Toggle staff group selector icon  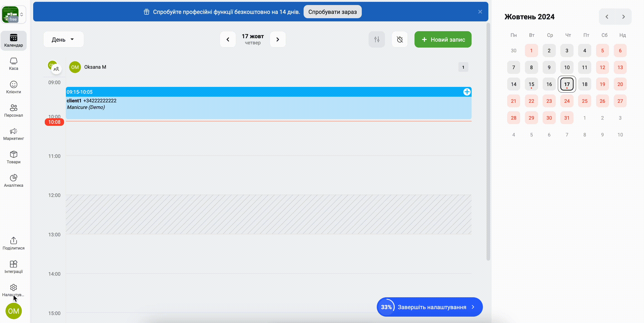click(x=56, y=69)
